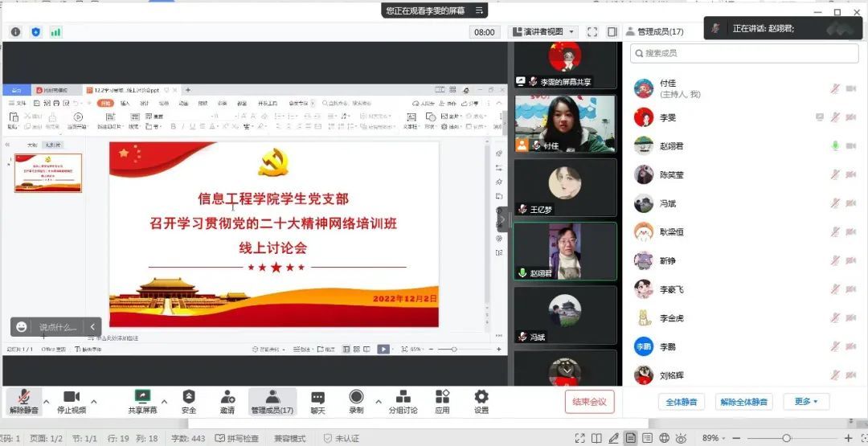Open the 安全 security shield icon
This screenshot has width=868, height=446.
tap(189, 397)
